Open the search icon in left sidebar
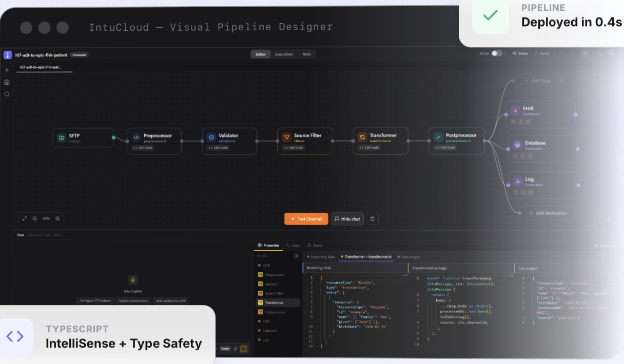This screenshot has width=624, height=364. click(7, 94)
